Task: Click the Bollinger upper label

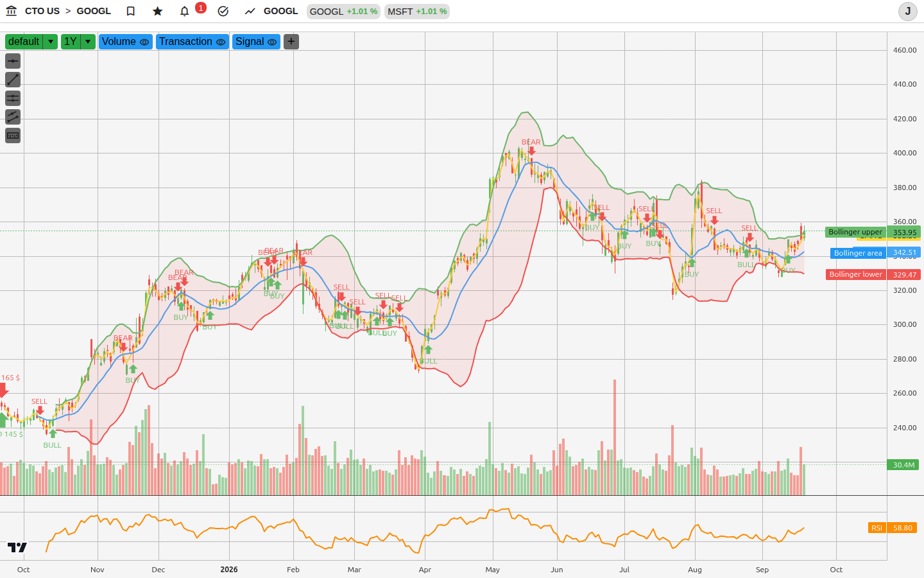Action: pyautogui.click(x=855, y=232)
